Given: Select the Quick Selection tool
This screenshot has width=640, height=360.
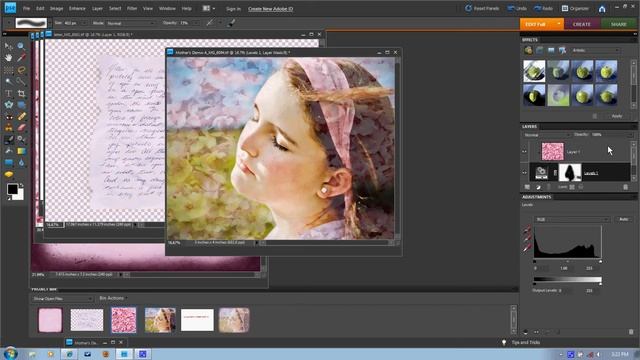Looking at the screenshot, I should coord(21,82).
